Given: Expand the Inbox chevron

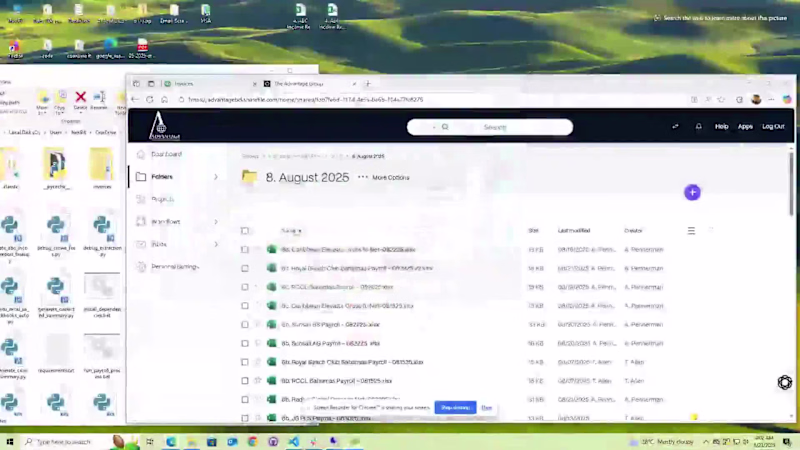Looking at the screenshot, I should pos(216,244).
